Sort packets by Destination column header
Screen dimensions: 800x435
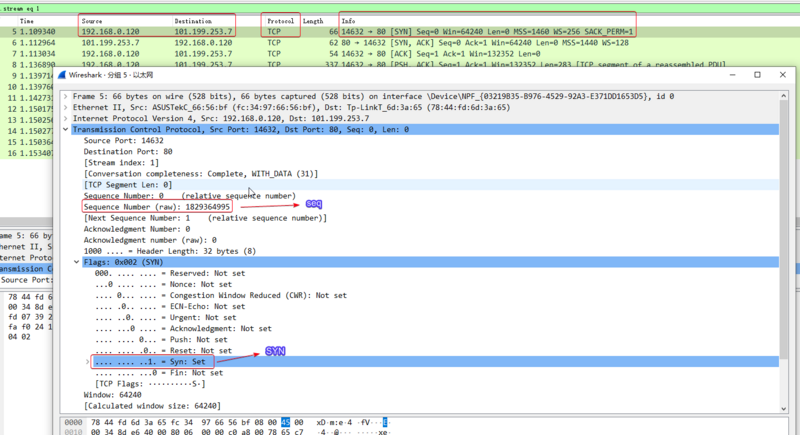pyautogui.click(x=193, y=21)
